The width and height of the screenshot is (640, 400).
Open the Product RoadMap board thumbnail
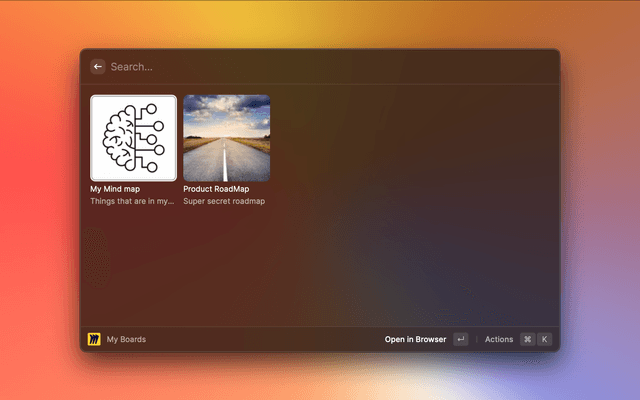tap(226, 138)
